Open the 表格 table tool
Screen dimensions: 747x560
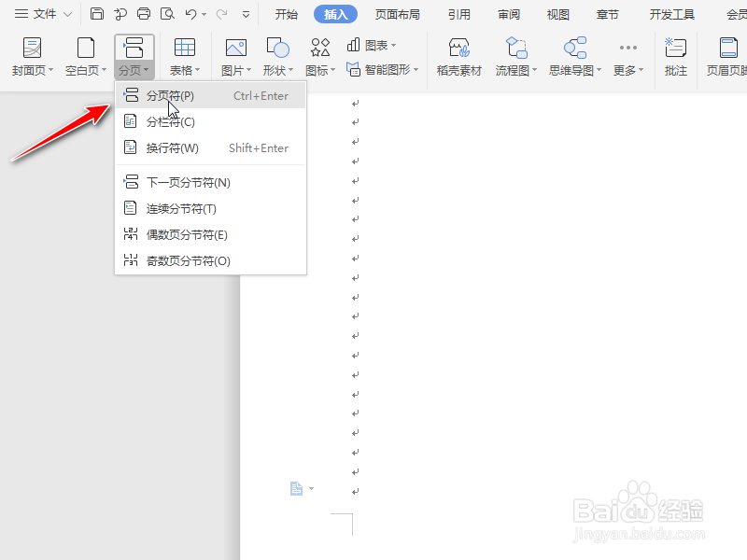(185, 57)
